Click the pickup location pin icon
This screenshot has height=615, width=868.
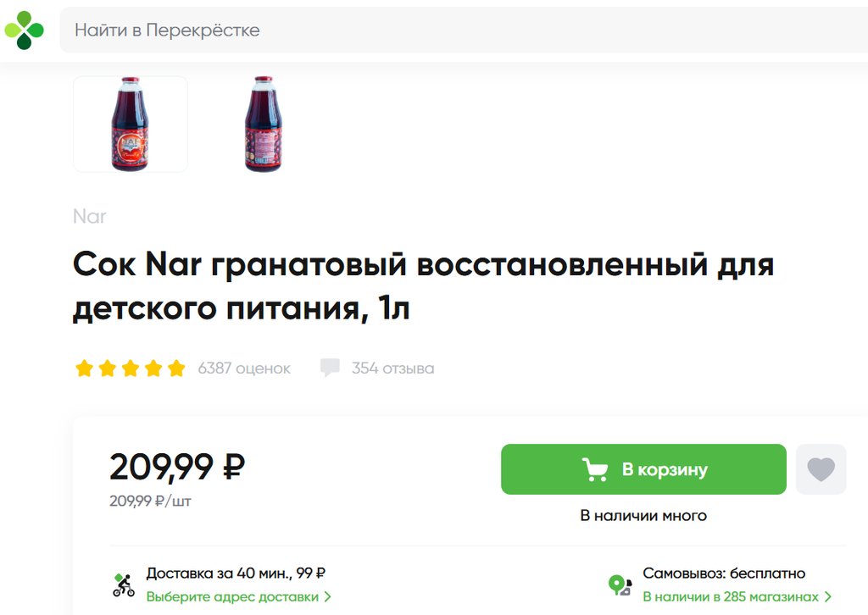pos(620,585)
